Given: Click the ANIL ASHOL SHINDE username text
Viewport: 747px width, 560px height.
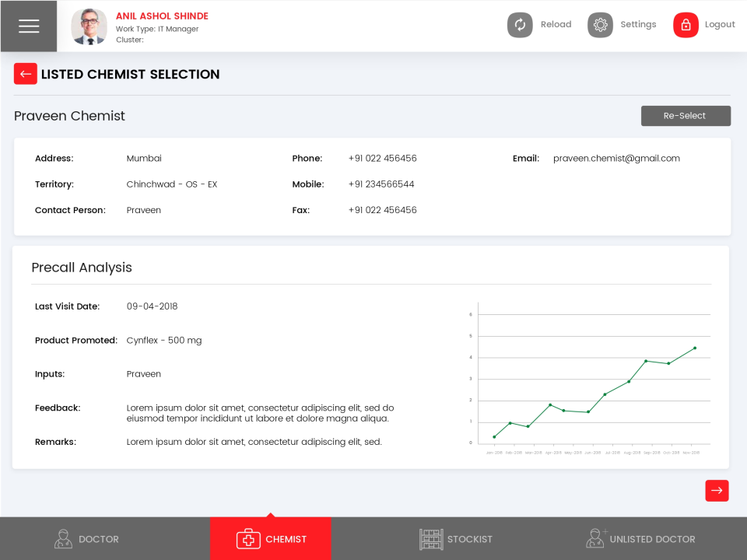Looking at the screenshot, I should 161,16.
